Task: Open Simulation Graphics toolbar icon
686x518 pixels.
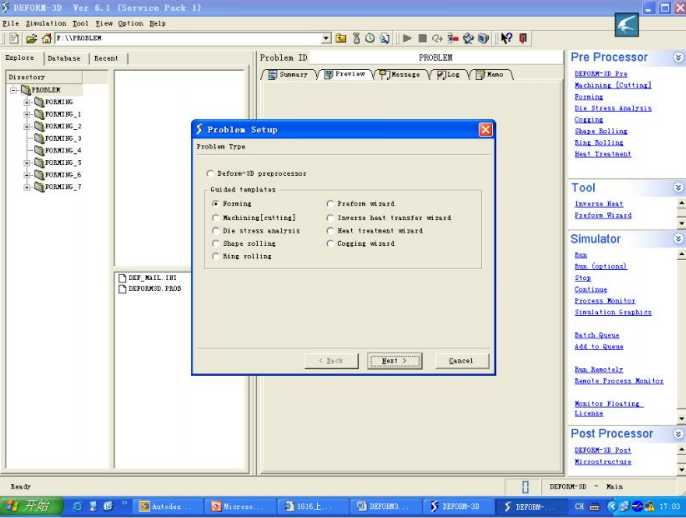Action: (468, 38)
